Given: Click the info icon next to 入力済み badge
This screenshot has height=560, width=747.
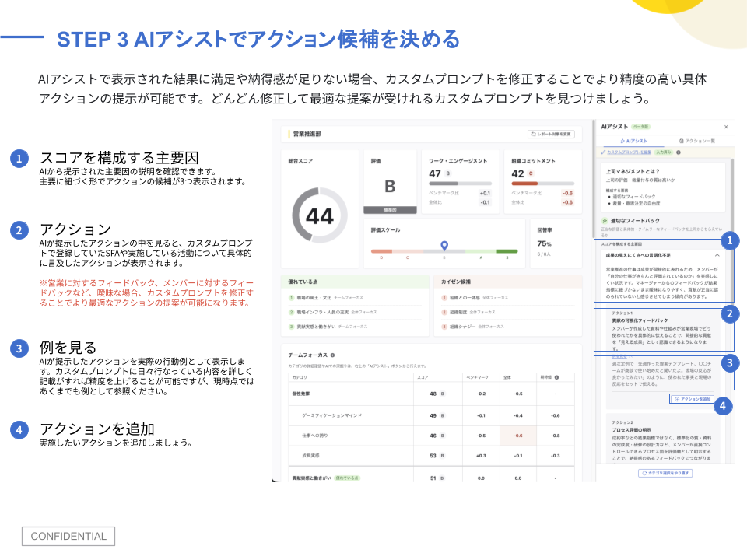Looking at the screenshot, I should click(679, 152).
